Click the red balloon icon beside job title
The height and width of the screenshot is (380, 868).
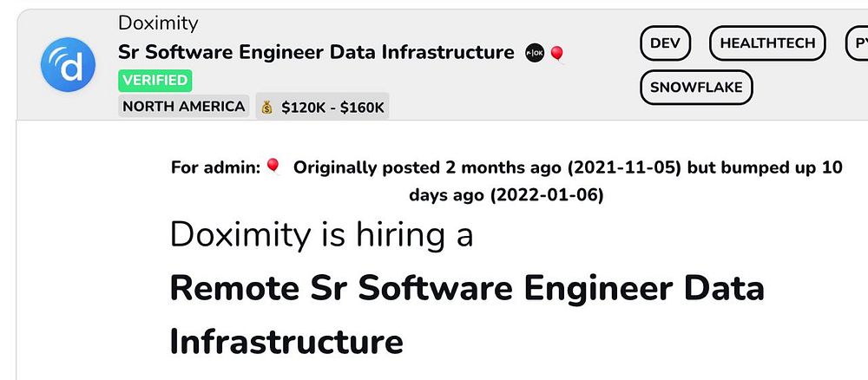tap(556, 55)
